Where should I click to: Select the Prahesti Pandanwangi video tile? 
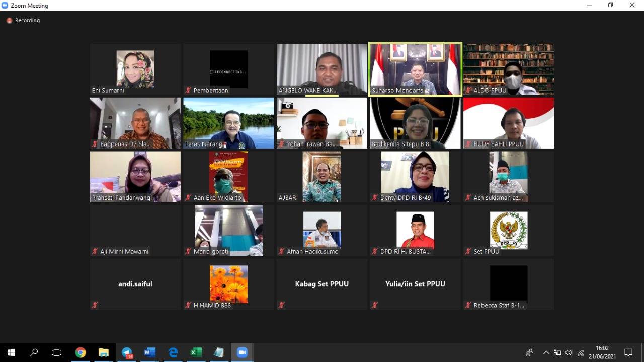pos(135,177)
